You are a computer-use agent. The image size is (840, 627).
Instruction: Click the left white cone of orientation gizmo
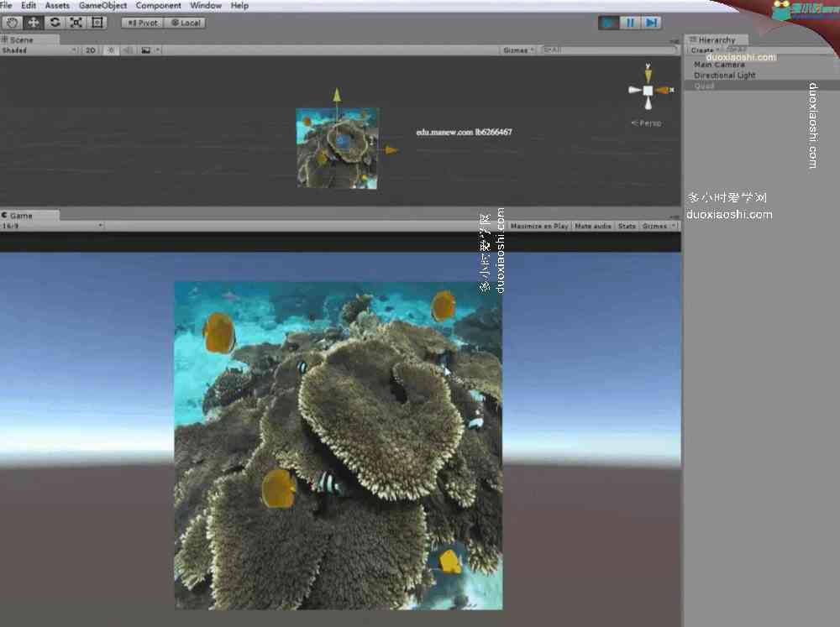point(635,90)
